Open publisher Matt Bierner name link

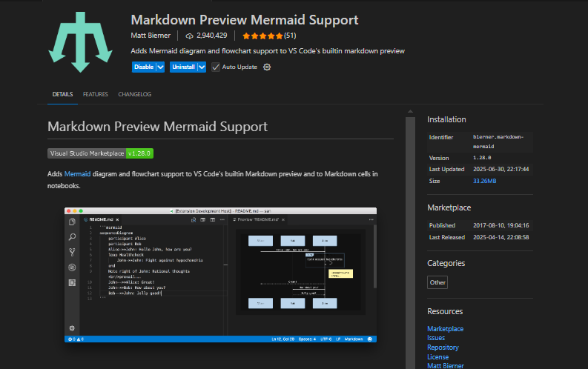pos(151,36)
